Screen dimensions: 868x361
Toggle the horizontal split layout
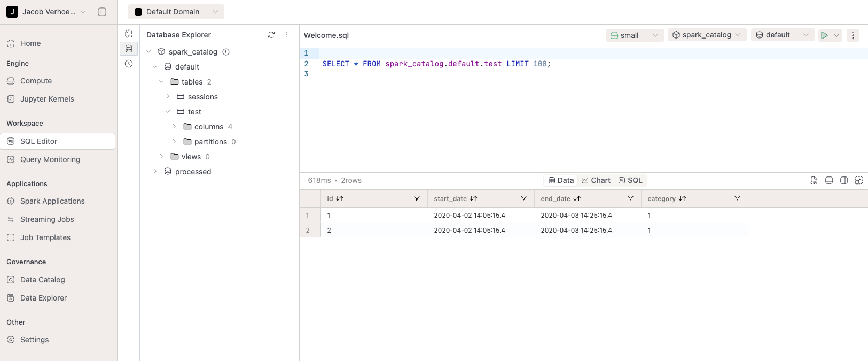828,180
